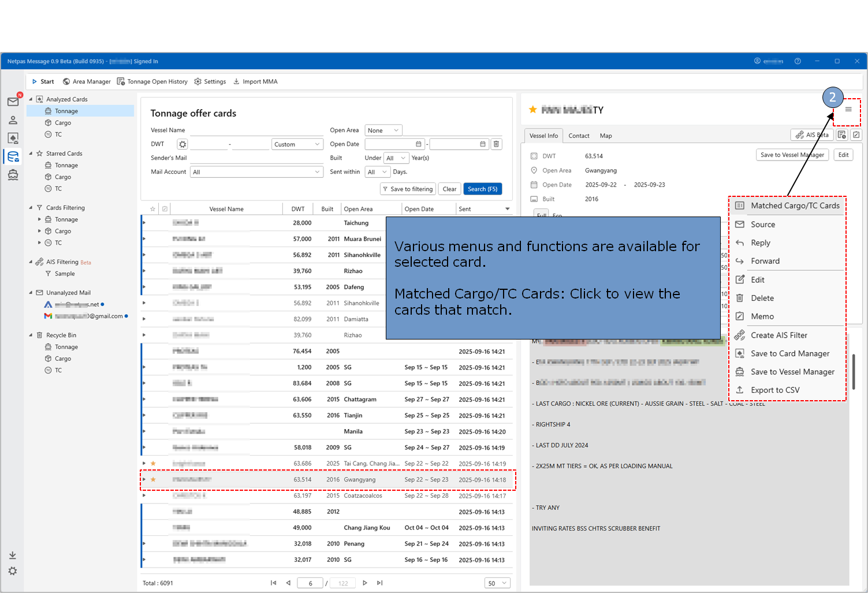
Task: Click the hamburger menu icon on vessel card
Action: (848, 110)
